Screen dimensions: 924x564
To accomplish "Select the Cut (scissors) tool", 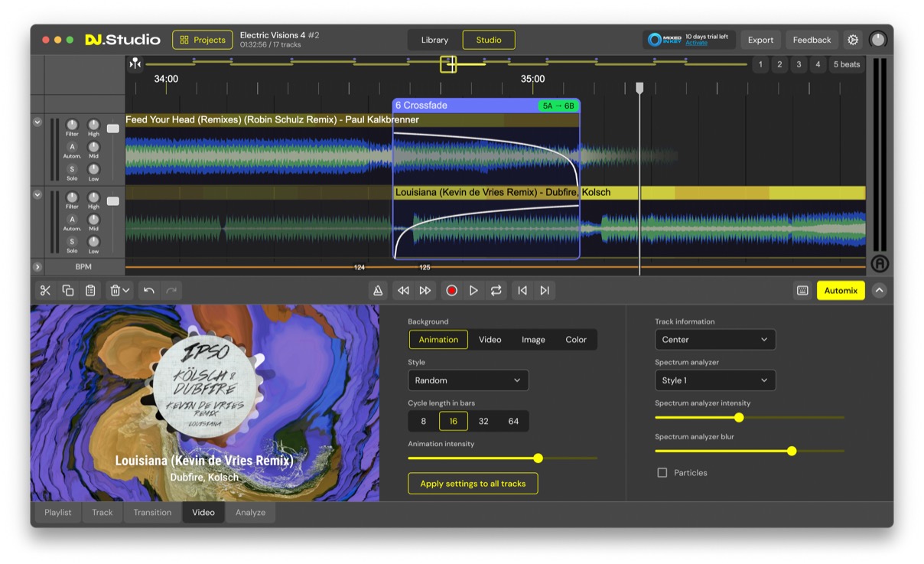I will (45, 290).
